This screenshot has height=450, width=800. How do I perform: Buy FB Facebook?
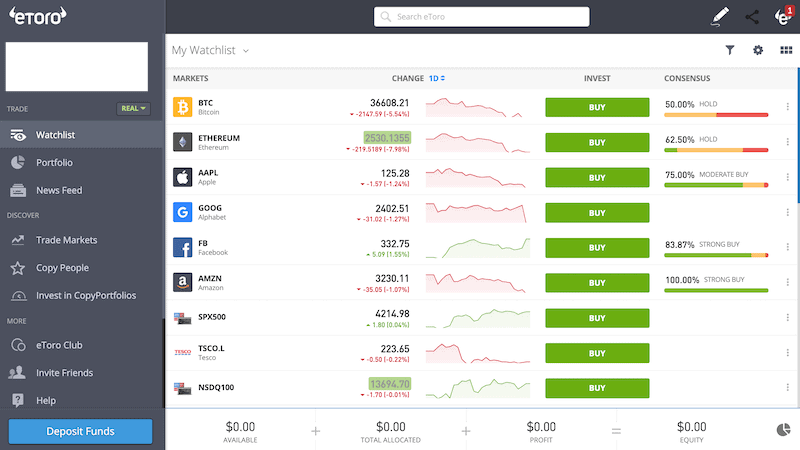pos(597,247)
